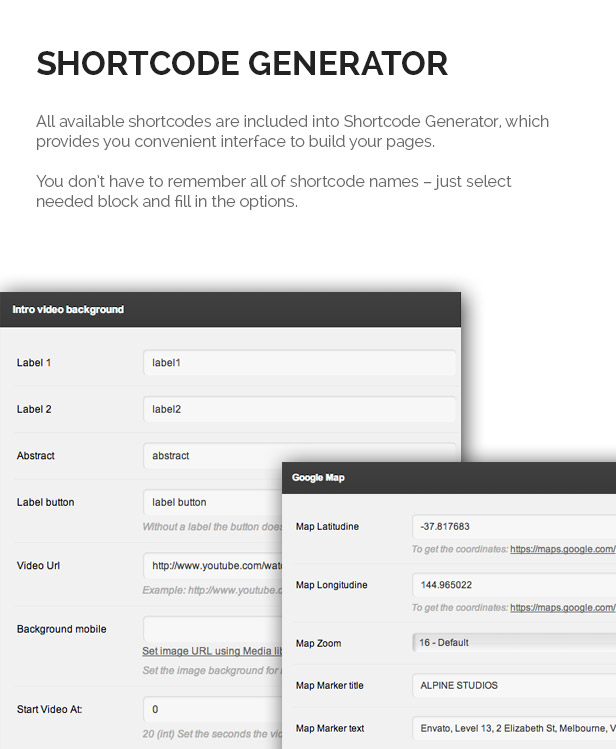Click the Video Url label
616x749 pixels.
tap(38, 566)
